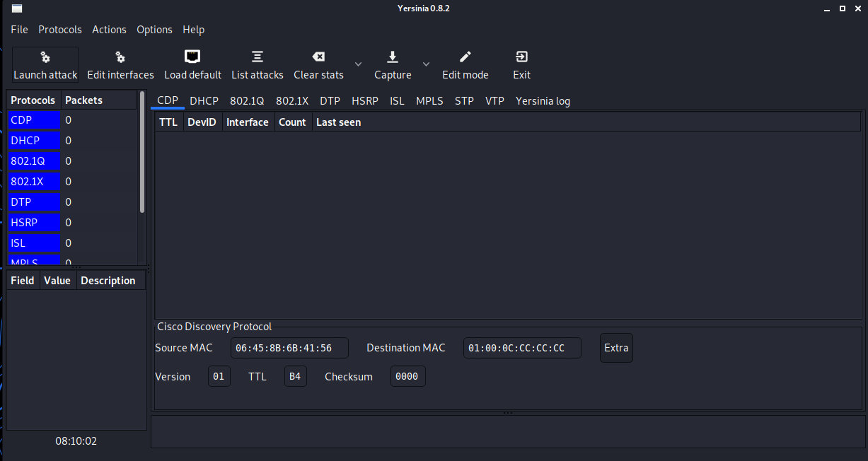Click the Source MAC input field
The width and height of the screenshot is (868, 461).
click(290, 348)
